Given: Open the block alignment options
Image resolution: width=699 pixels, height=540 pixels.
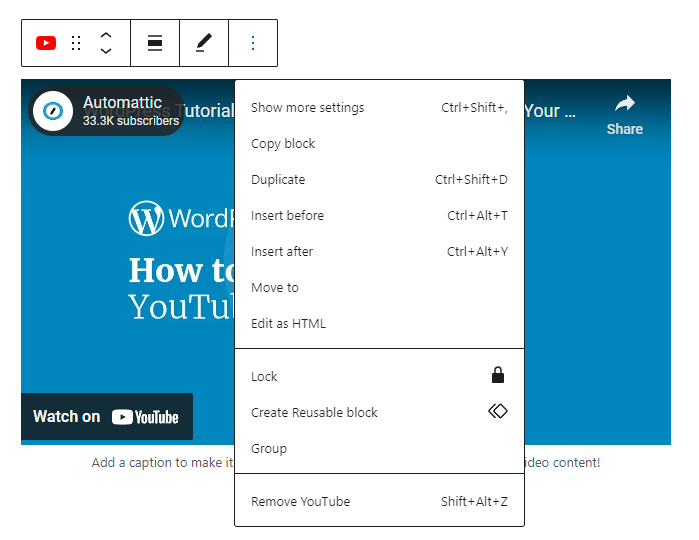Looking at the screenshot, I should (155, 43).
